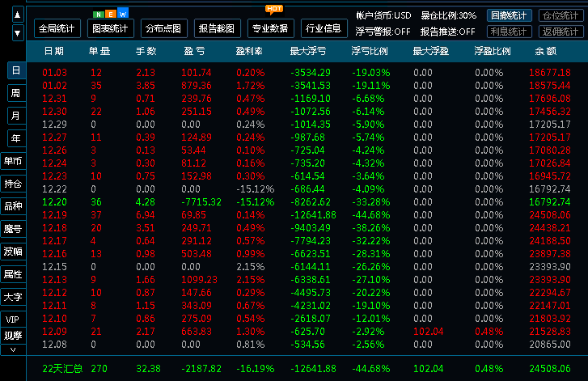Viewport: 588px width, 381px height.
Task: Switch to 周 weekly view tab
Action: [15, 93]
